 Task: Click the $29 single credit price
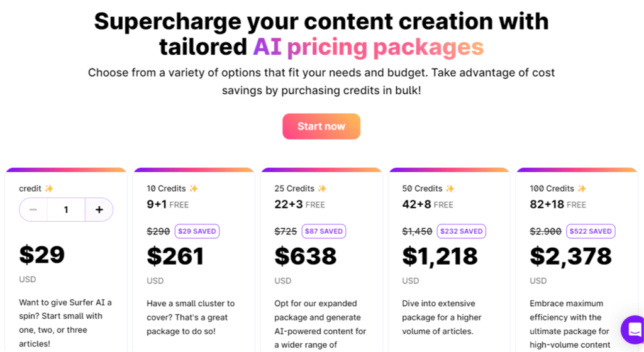coord(42,255)
